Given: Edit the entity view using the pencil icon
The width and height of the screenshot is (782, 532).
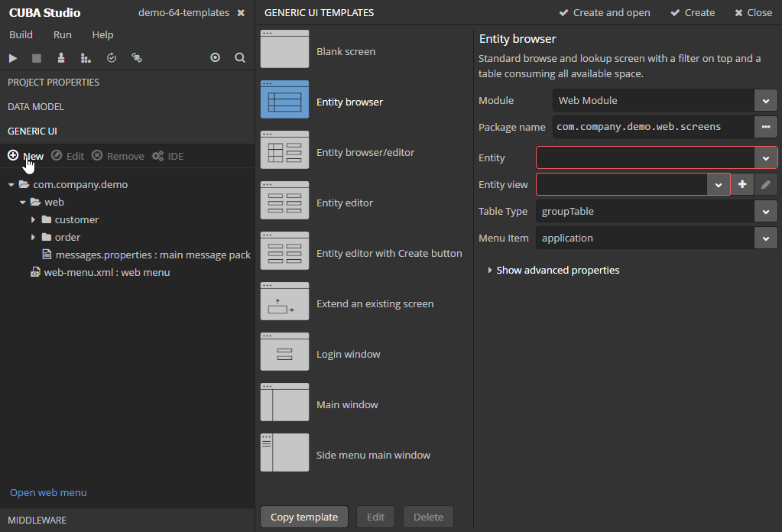Looking at the screenshot, I should [x=765, y=184].
